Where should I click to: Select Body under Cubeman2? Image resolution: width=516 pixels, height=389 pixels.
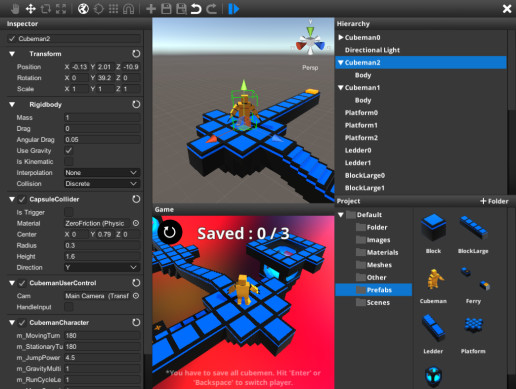point(363,75)
